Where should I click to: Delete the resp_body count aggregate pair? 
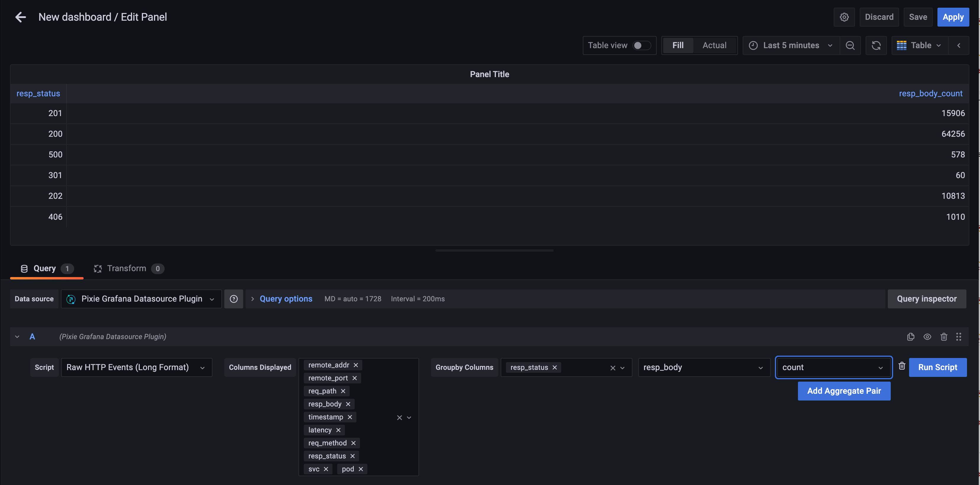[902, 366]
